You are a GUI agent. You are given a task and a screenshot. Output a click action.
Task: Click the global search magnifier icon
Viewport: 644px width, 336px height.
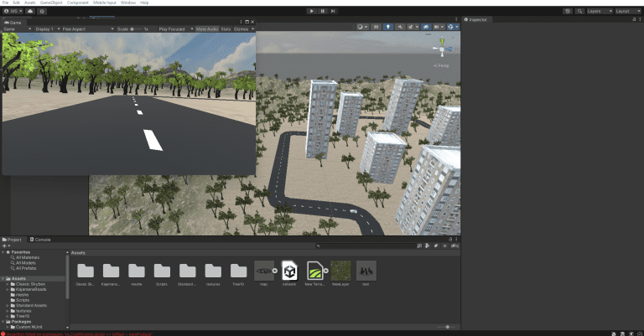(579, 11)
